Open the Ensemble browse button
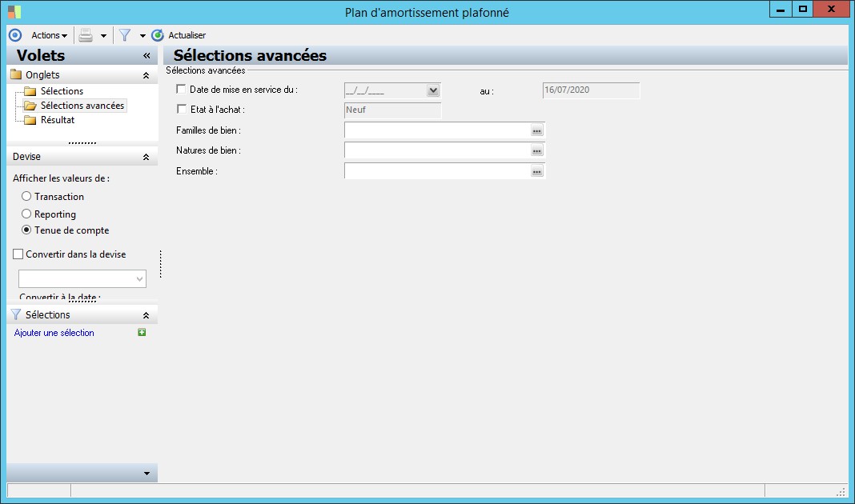Viewport: 855px width, 504px height. [x=537, y=172]
